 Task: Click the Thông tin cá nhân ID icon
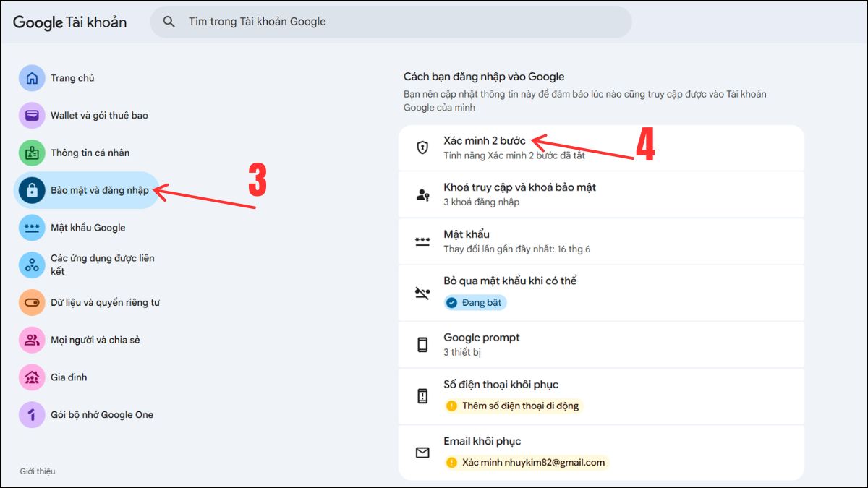point(32,153)
